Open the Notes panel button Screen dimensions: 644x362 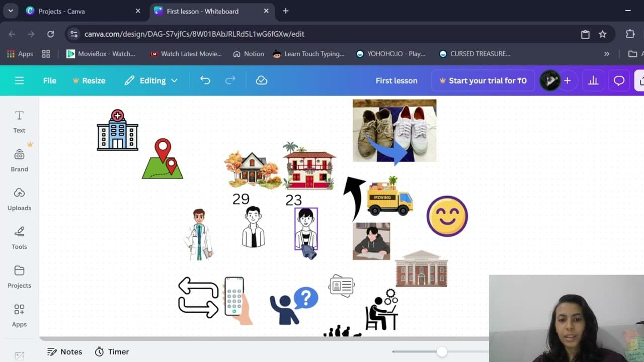click(64, 352)
